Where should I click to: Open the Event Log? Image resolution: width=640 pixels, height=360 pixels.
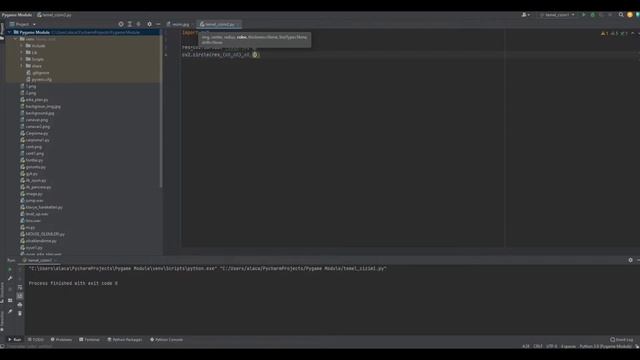tap(622, 340)
